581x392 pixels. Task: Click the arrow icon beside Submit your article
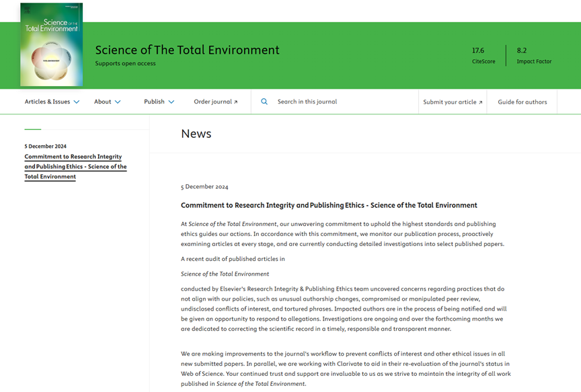tap(481, 102)
